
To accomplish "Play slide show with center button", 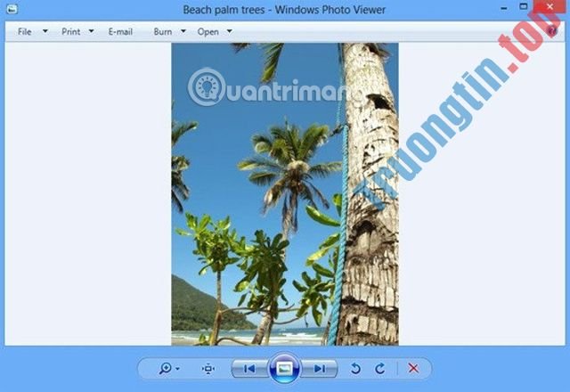I will click(285, 368).
